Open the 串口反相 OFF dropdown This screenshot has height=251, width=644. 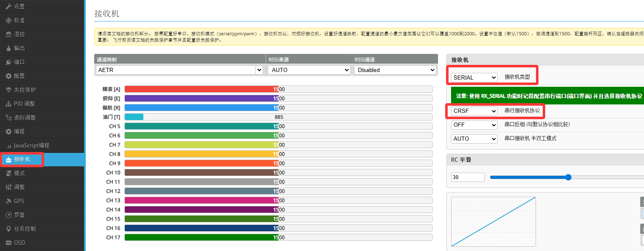(474, 125)
